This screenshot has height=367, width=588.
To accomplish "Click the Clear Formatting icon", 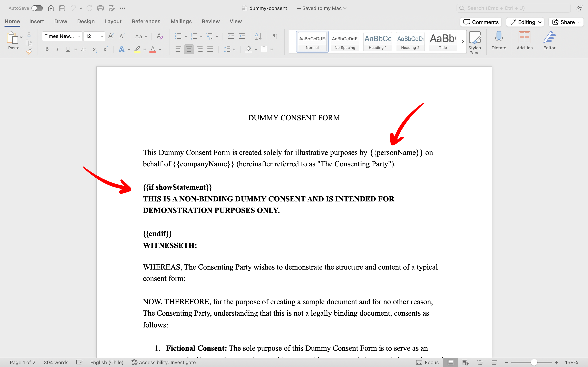I will click(x=160, y=36).
